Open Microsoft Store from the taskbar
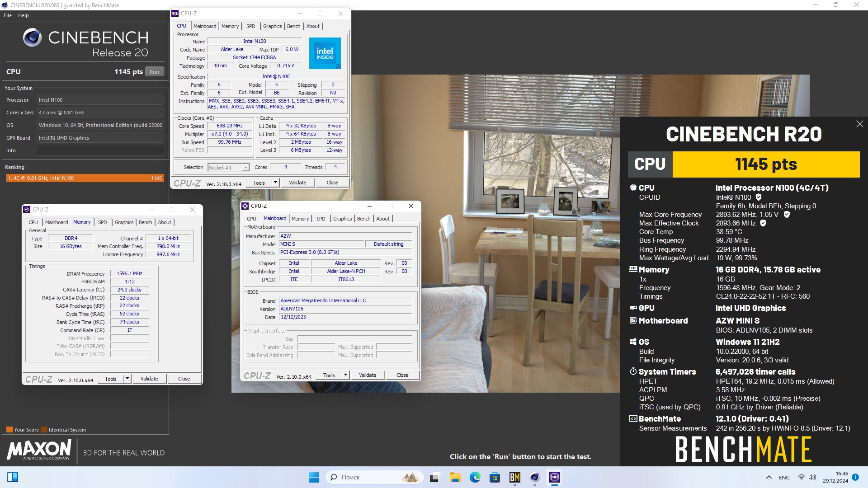 (x=495, y=477)
